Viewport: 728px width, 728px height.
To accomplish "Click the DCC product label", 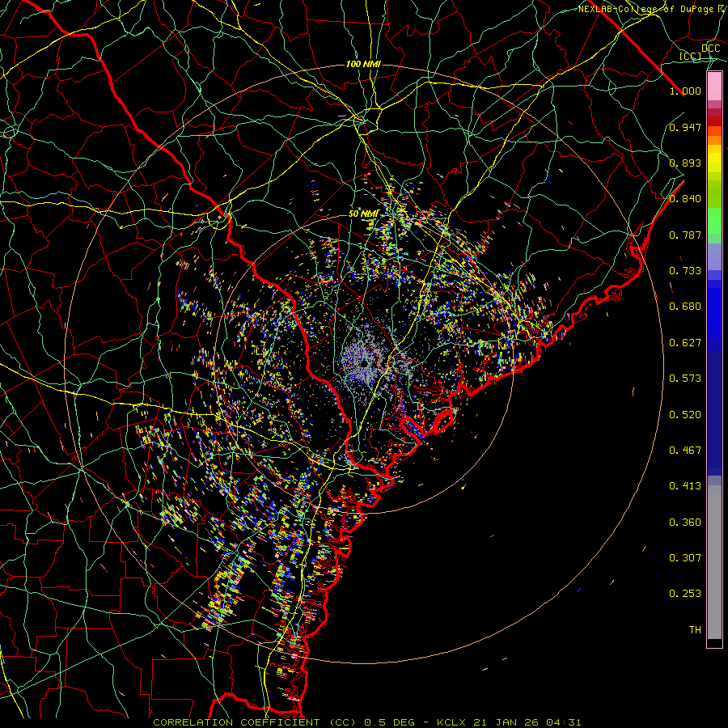I will coord(710,49).
